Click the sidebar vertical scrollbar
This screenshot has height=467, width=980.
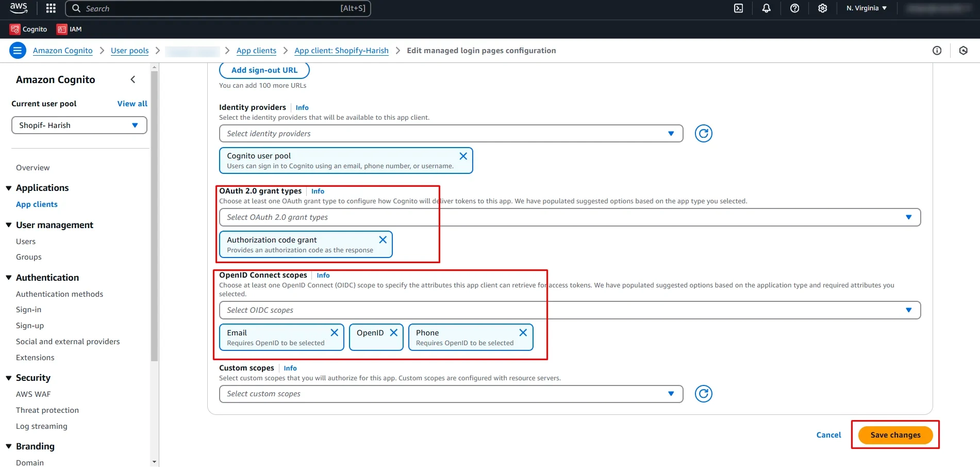pos(154,217)
